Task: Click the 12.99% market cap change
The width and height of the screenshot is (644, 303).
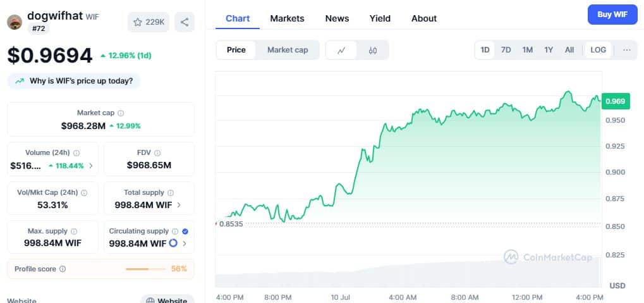Action: (x=128, y=126)
